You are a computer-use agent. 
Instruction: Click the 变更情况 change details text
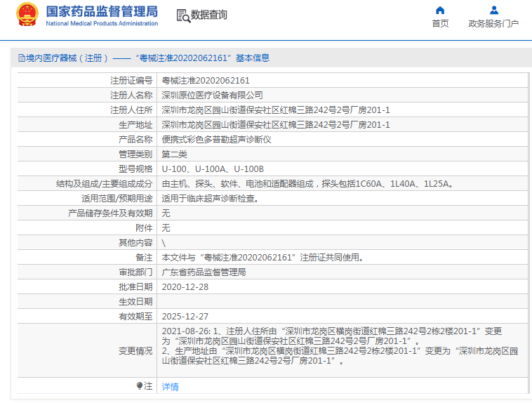340,345
